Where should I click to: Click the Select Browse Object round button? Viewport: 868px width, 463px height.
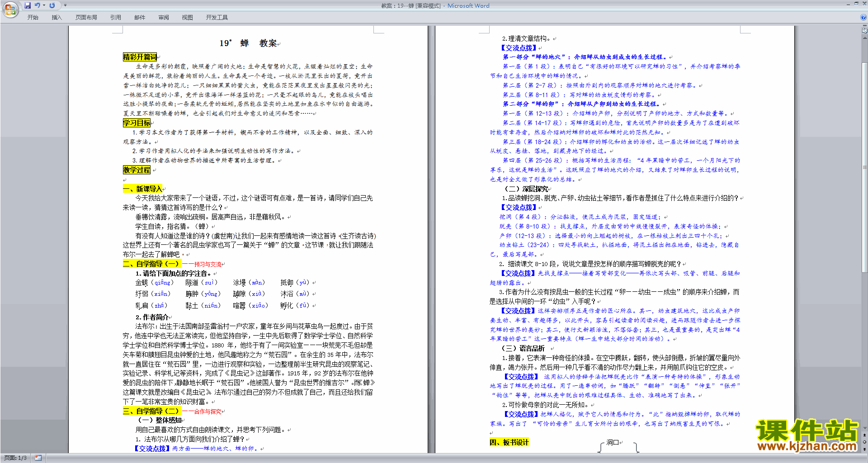click(865, 442)
